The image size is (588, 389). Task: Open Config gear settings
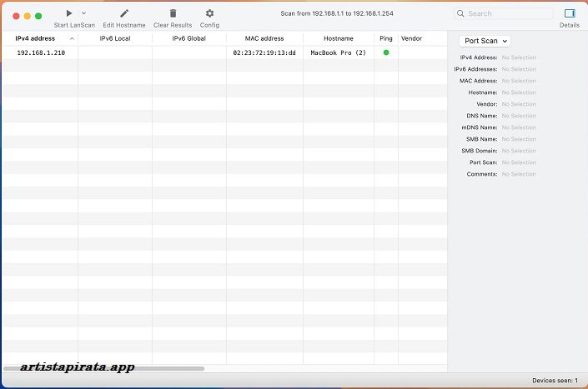[x=209, y=13]
